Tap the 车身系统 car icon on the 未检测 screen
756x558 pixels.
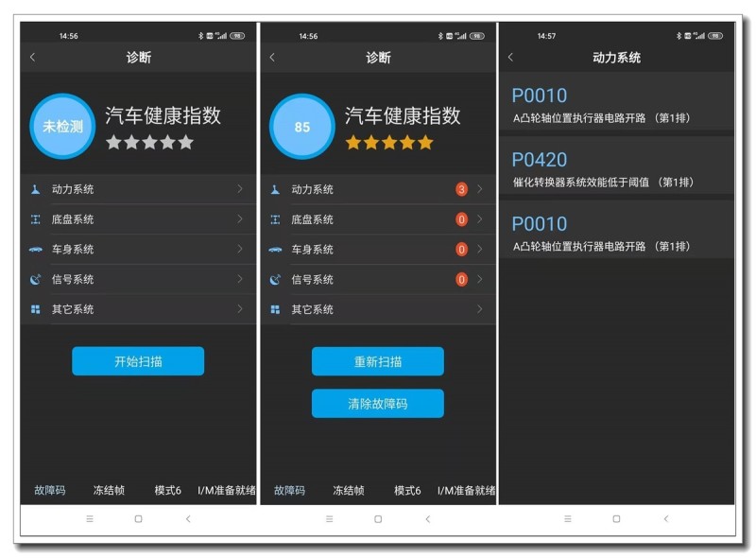[36, 250]
